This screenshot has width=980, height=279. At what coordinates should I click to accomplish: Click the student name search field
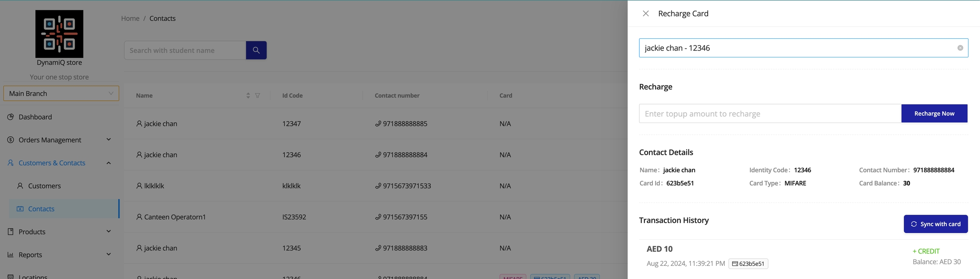(185, 50)
